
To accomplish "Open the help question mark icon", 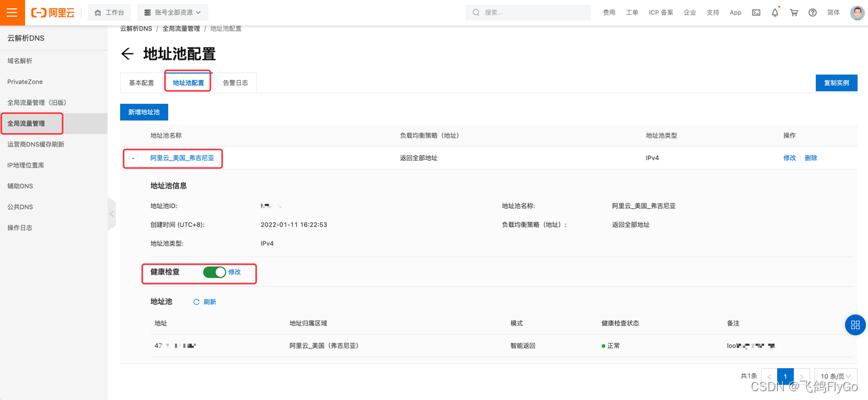I will point(812,12).
